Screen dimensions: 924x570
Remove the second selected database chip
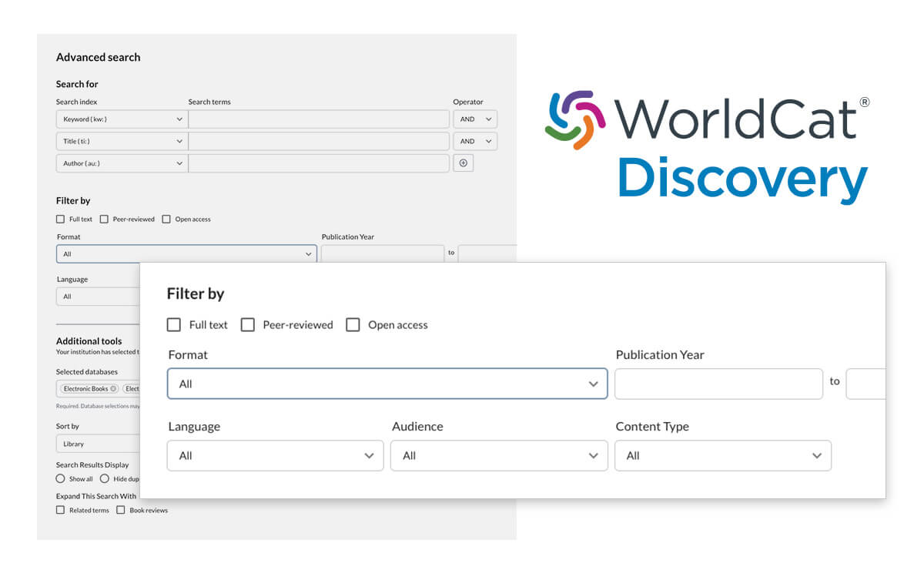[x=131, y=388]
